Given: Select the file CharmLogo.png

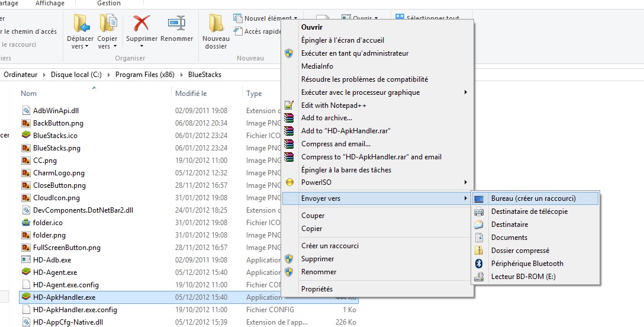Looking at the screenshot, I should point(59,172).
